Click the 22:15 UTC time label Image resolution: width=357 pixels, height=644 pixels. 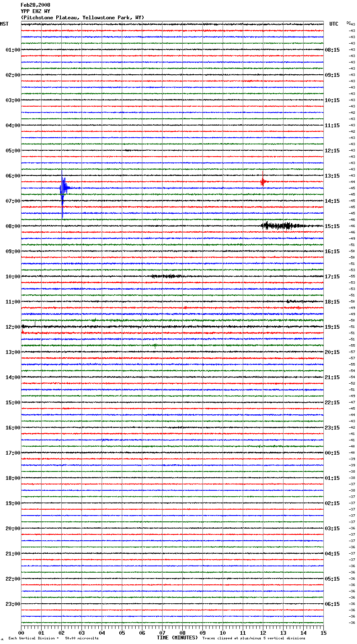(x=332, y=403)
